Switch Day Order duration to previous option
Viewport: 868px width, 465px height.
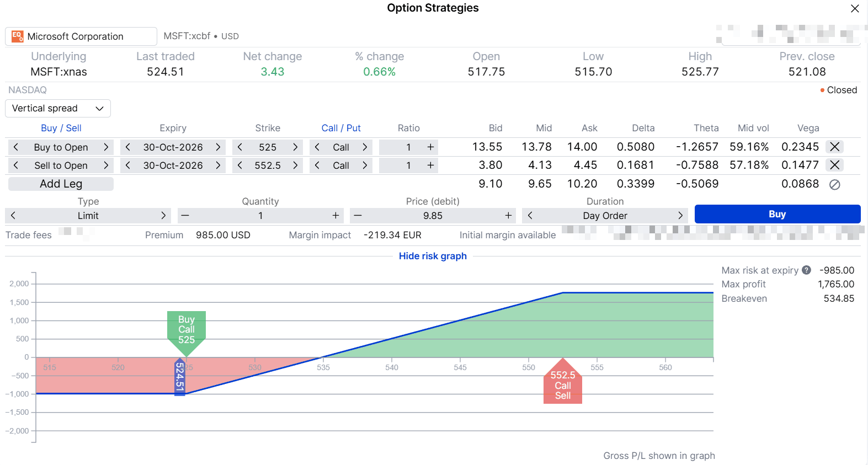click(x=530, y=216)
